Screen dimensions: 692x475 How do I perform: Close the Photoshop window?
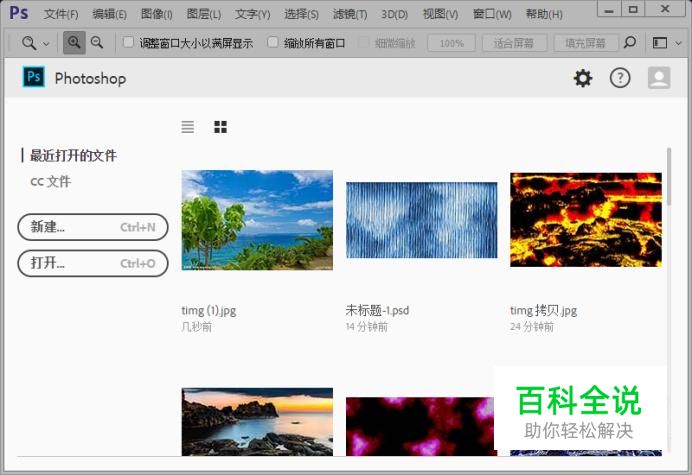pyautogui.click(x=665, y=9)
